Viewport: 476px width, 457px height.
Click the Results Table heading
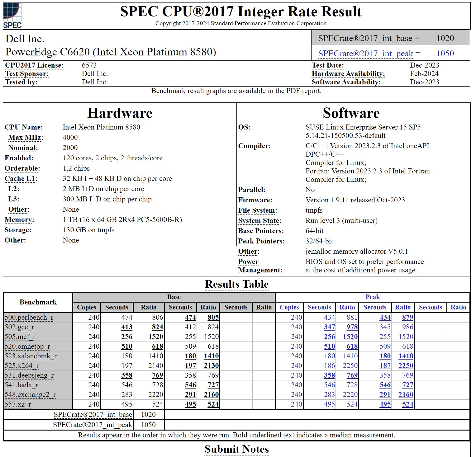[237, 284]
